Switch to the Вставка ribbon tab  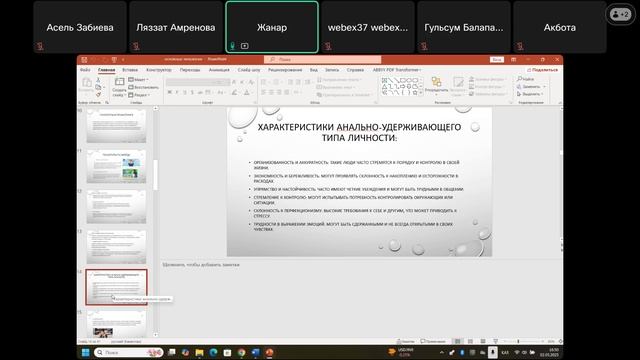[130, 70]
